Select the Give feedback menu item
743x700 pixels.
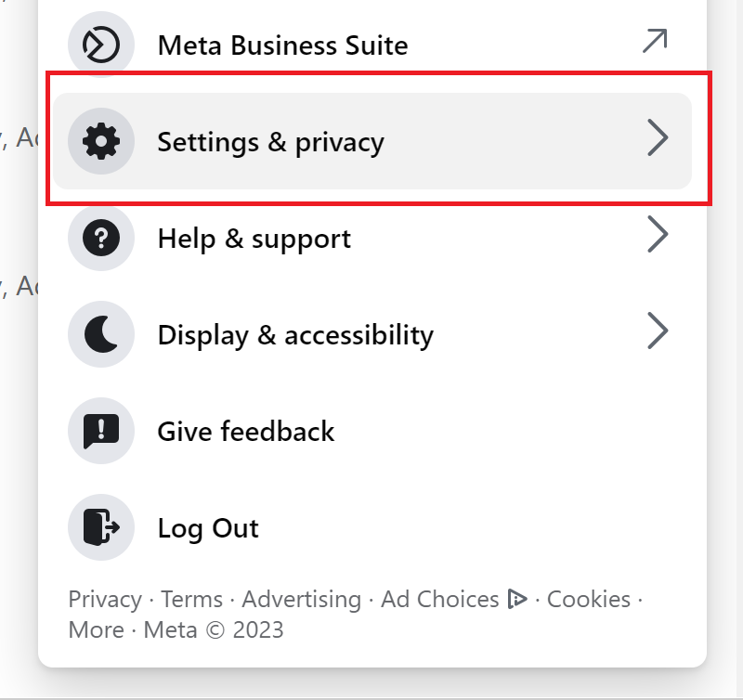pos(372,431)
